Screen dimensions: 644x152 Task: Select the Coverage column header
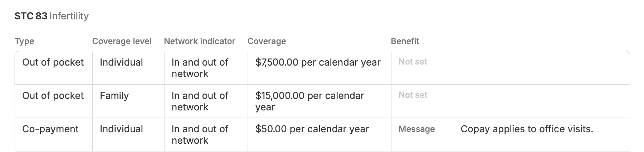click(x=267, y=41)
